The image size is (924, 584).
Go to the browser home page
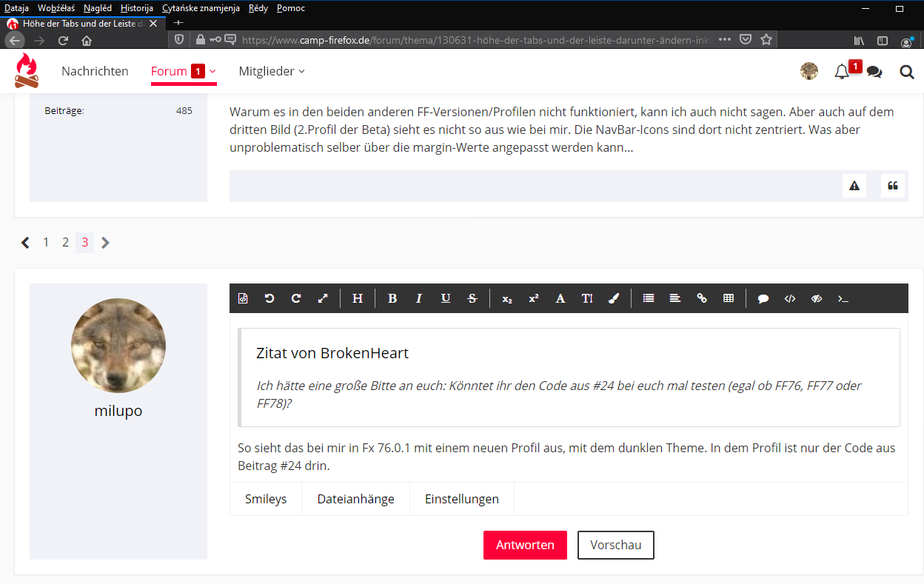[87, 40]
